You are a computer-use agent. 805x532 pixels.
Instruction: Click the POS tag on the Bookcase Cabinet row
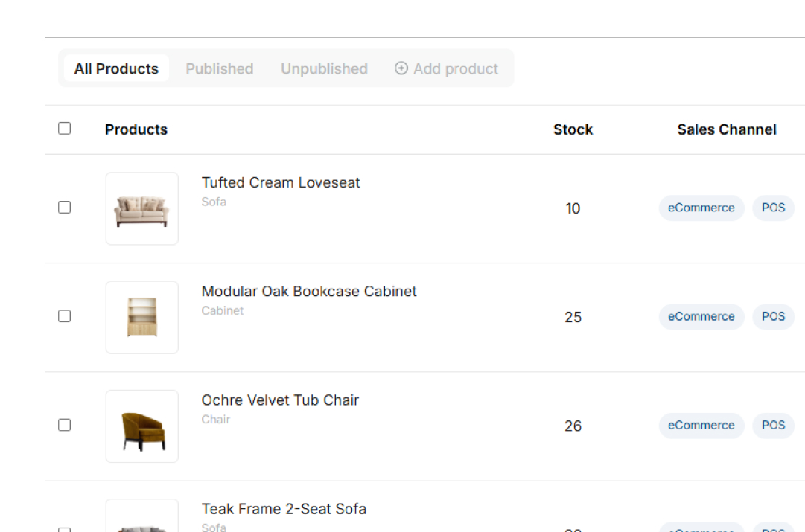(x=773, y=316)
